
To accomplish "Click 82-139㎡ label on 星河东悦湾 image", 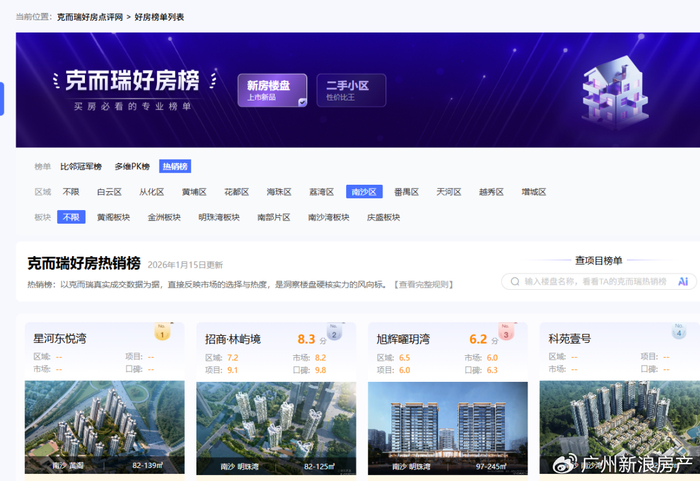I will coord(147,465).
